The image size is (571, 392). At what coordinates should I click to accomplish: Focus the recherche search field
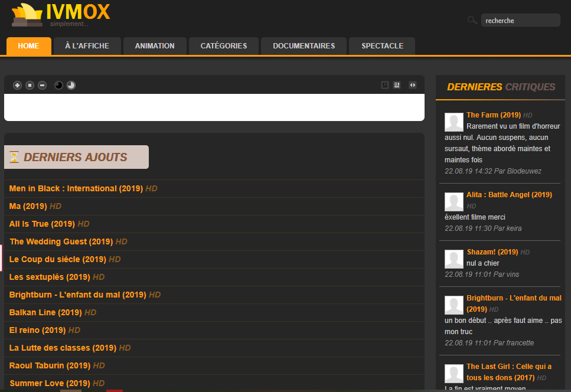520,21
